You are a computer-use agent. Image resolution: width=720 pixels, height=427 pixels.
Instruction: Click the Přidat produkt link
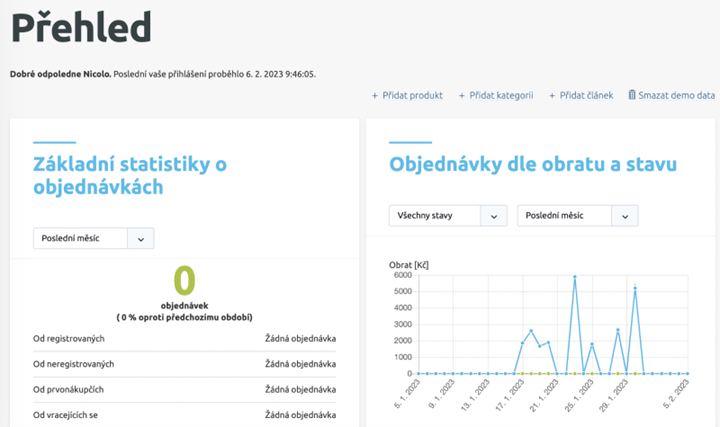(407, 96)
